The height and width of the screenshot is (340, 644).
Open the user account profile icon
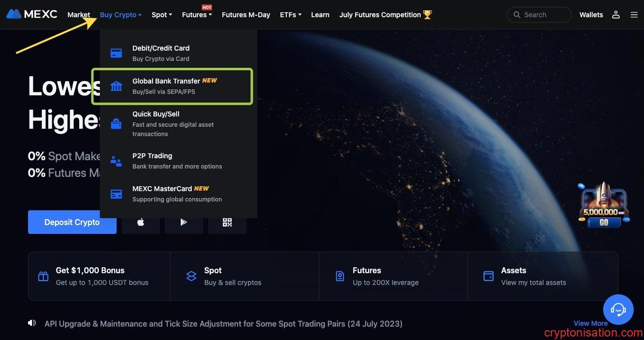pos(615,15)
